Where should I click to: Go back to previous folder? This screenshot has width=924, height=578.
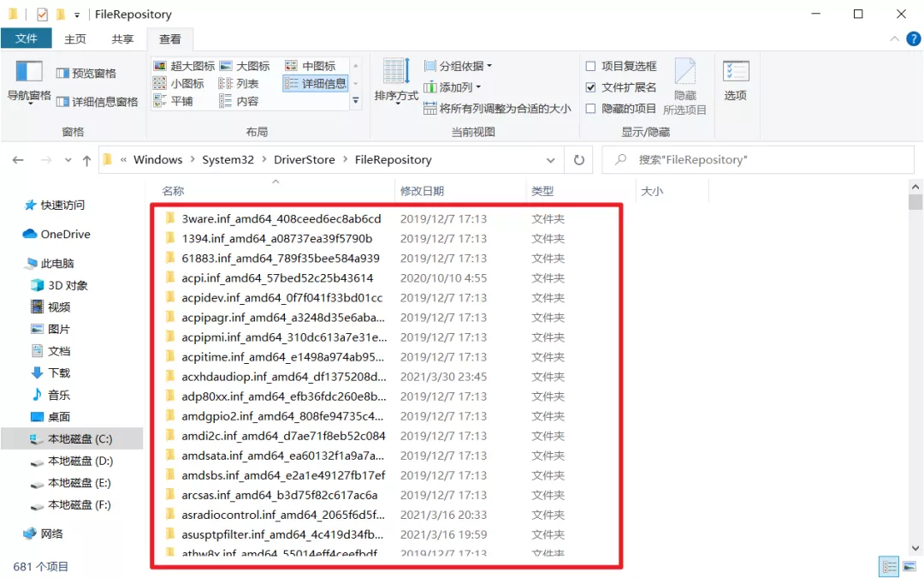coord(18,160)
